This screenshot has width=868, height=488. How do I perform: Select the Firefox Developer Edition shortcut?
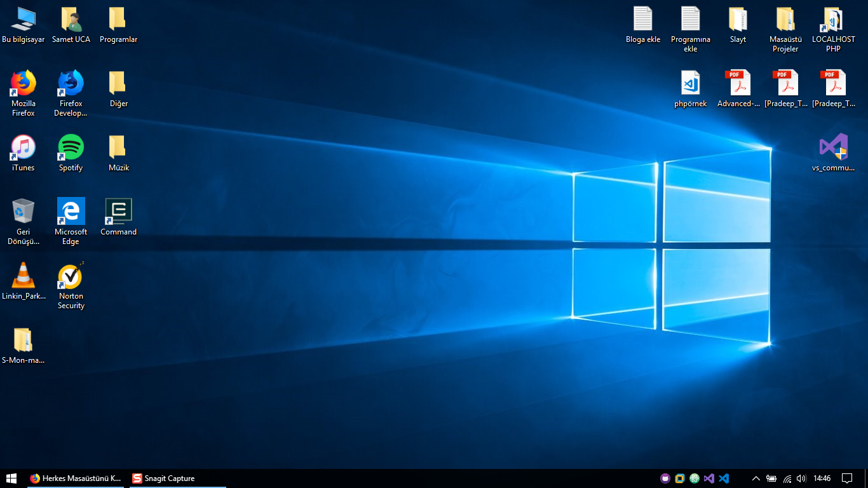point(71,93)
